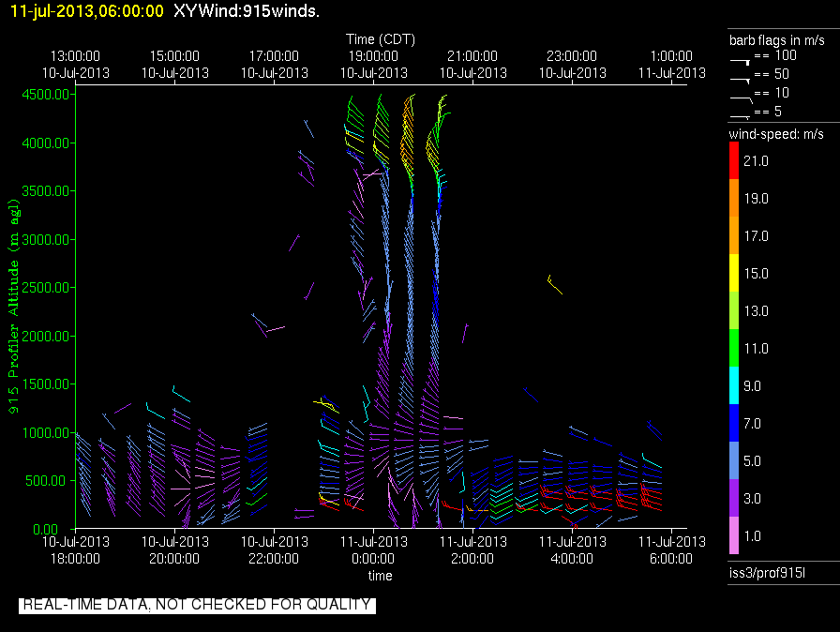
Task: Click the yellow timestamp '11-jul-2013,06:00:00'
Action: click(x=87, y=10)
